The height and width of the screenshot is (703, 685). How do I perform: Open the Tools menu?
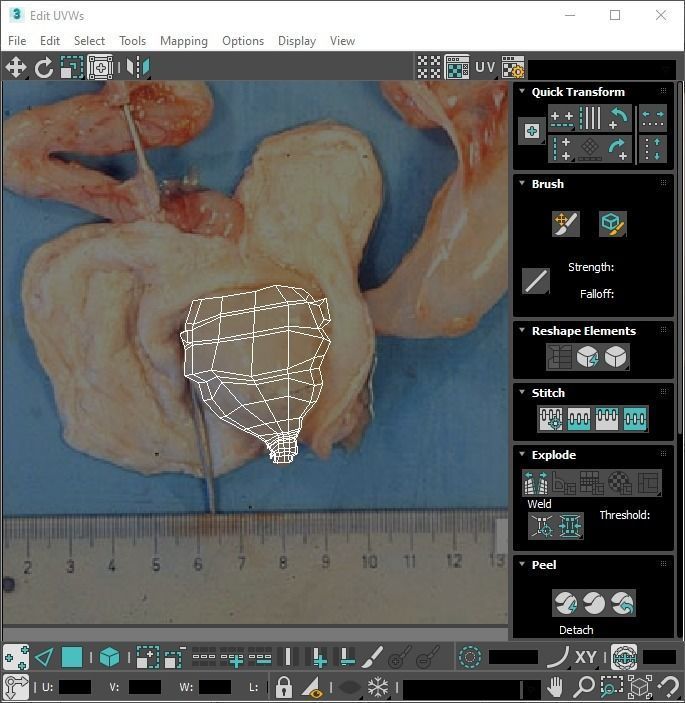tap(132, 41)
